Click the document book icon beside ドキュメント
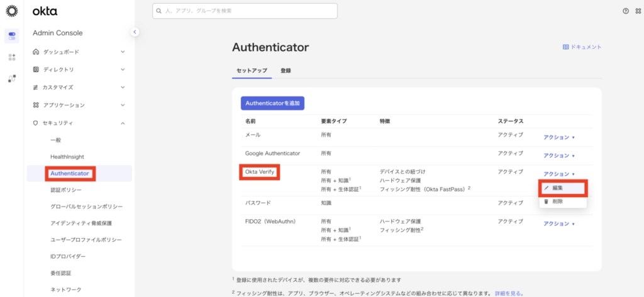Viewport: 644px width, 297px height. pos(565,47)
